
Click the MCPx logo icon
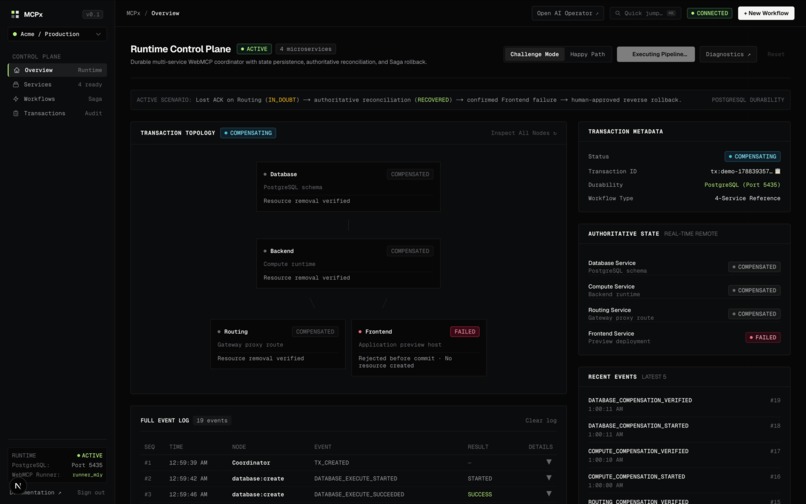click(15, 14)
